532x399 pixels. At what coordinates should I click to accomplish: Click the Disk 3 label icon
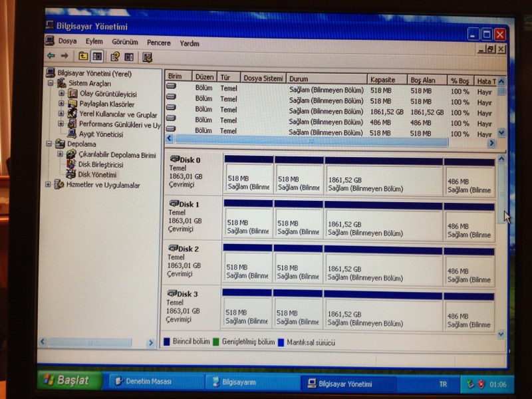(x=172, y=293)
